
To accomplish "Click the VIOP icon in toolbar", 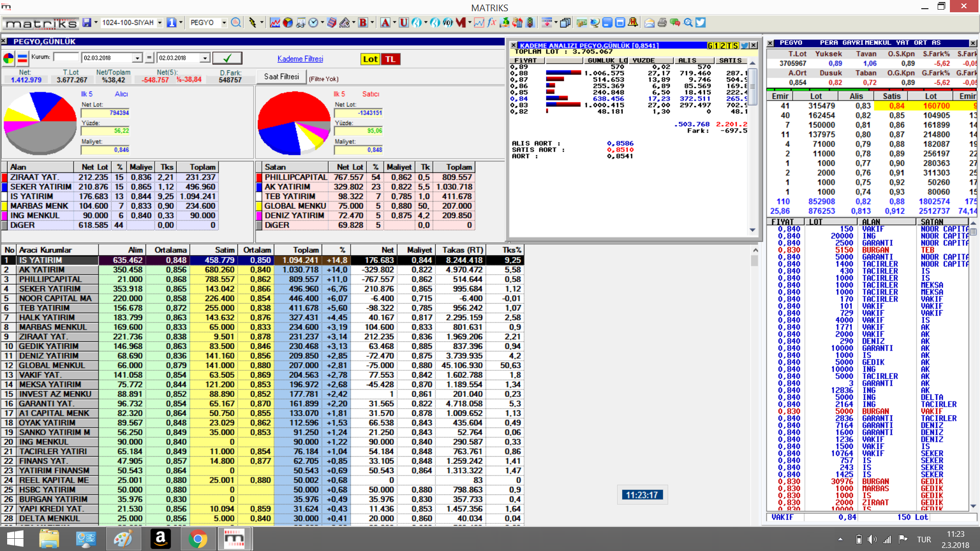I will coord(448,22).
